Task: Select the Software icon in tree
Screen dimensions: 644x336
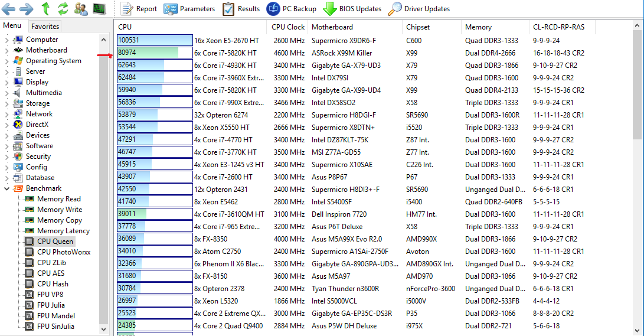Action: [18, 146]
